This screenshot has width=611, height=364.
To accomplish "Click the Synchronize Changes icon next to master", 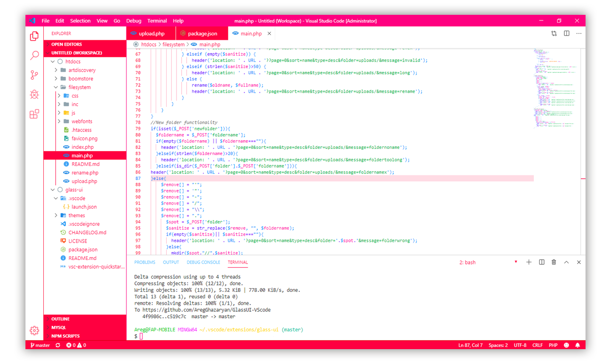I will click(x=58, y=345).
